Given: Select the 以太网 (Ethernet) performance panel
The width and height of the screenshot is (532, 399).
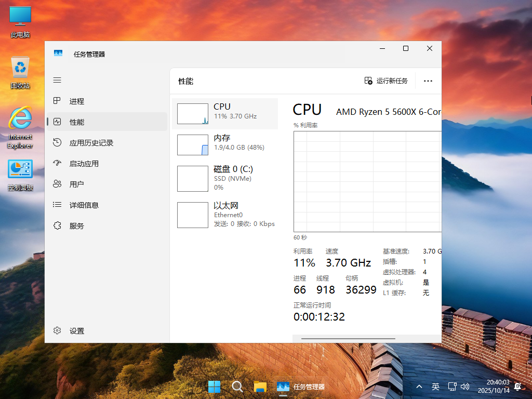Looking at the screenshot, I should pos(225,214).
